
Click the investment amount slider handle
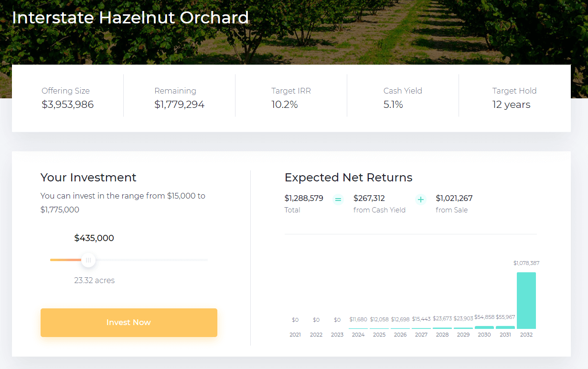(88, 260)
